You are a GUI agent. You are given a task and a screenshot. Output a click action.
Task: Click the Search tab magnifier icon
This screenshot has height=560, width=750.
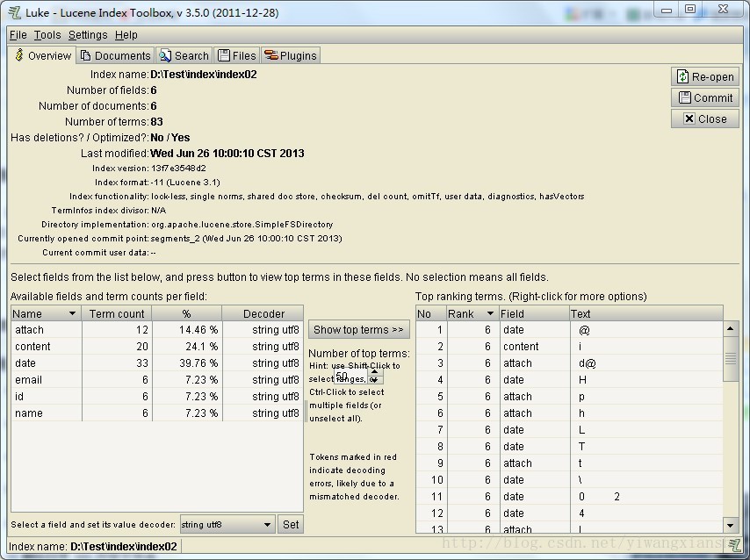pos(165,55)
